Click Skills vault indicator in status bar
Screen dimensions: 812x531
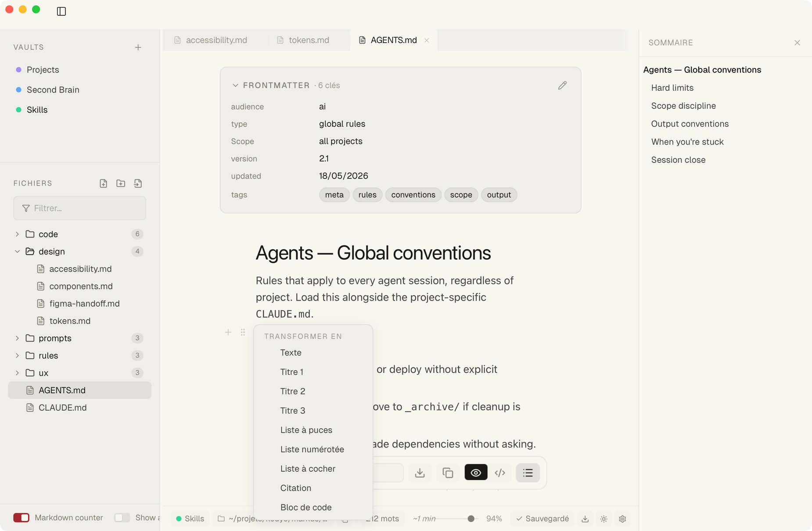point(190,519)
